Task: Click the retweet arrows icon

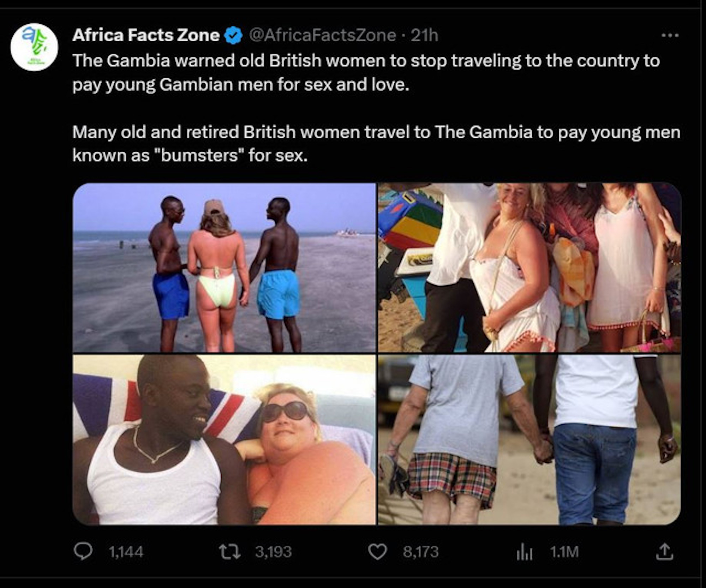Action: coord(230,552)
